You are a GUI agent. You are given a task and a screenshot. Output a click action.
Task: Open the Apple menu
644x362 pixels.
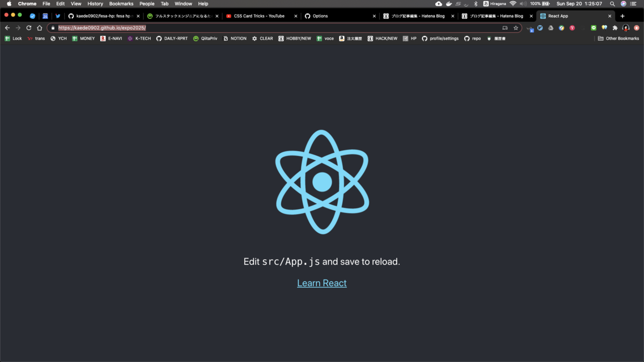point(9,4)
